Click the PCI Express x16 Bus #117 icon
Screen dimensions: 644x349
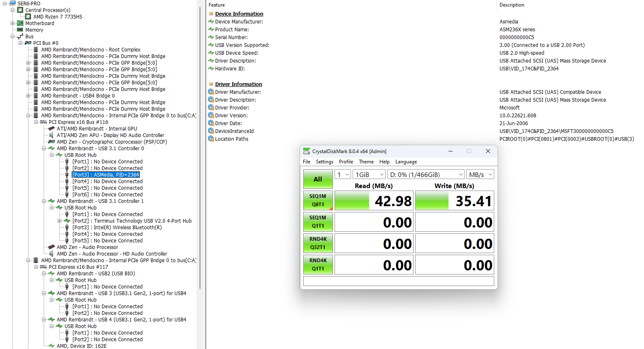coord(44,267)
